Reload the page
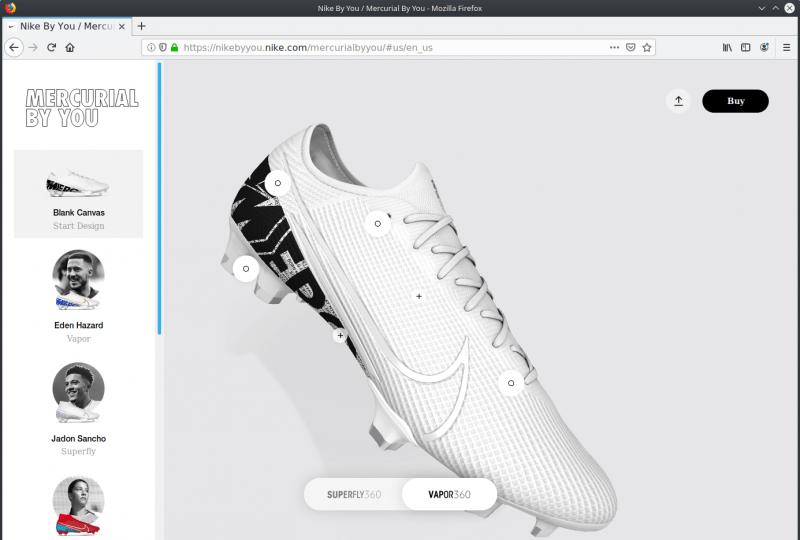The image size is (800, 540). point(51,47)
